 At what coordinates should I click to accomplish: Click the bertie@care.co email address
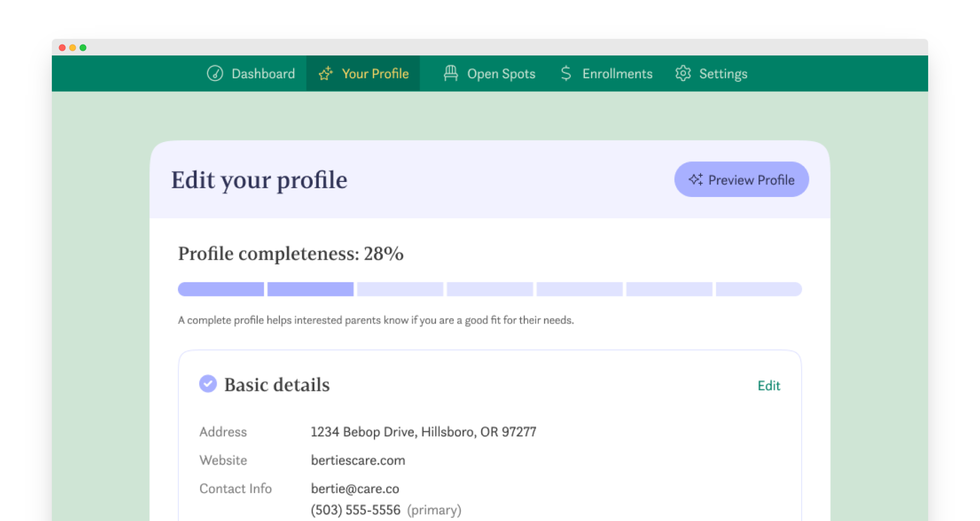[x=355, y=489]
